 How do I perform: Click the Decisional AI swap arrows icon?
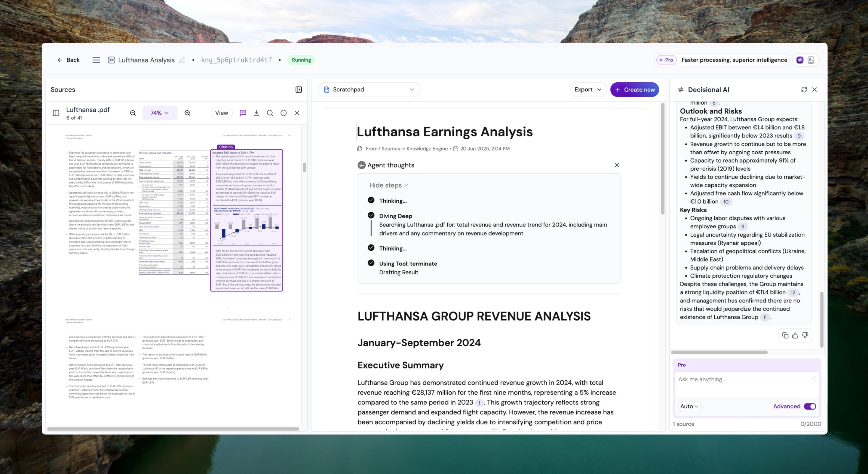(x=681, y=90)
